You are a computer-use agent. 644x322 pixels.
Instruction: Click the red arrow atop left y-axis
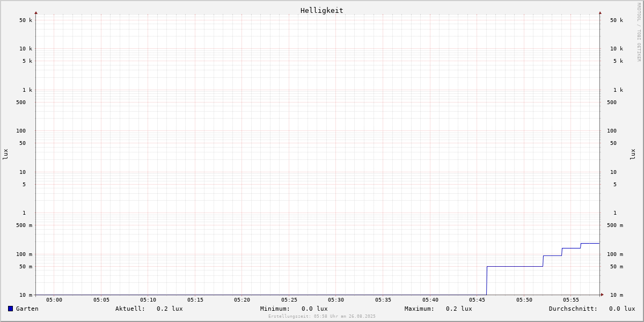click(36, 12)
